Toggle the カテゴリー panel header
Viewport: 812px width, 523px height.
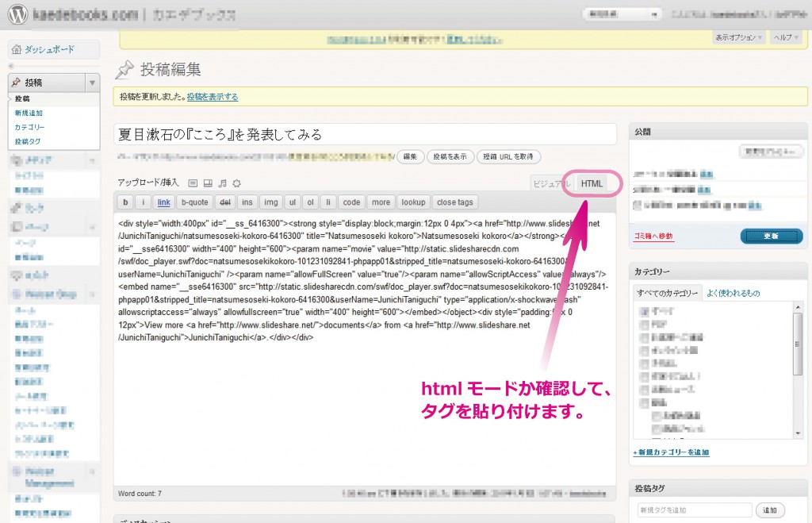coord(718,271)
